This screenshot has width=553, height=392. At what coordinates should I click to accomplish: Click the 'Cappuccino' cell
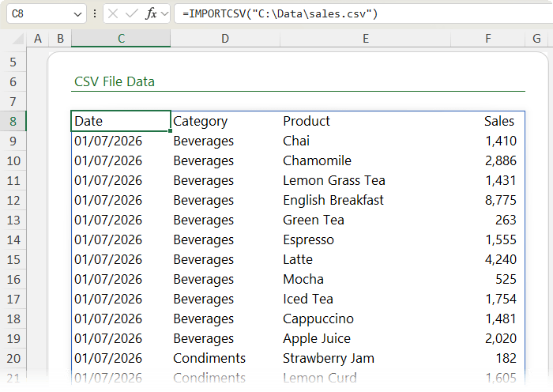coord(365,318)
